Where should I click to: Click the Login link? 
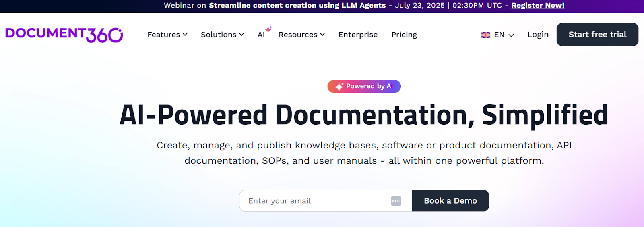tap(538, 35)
